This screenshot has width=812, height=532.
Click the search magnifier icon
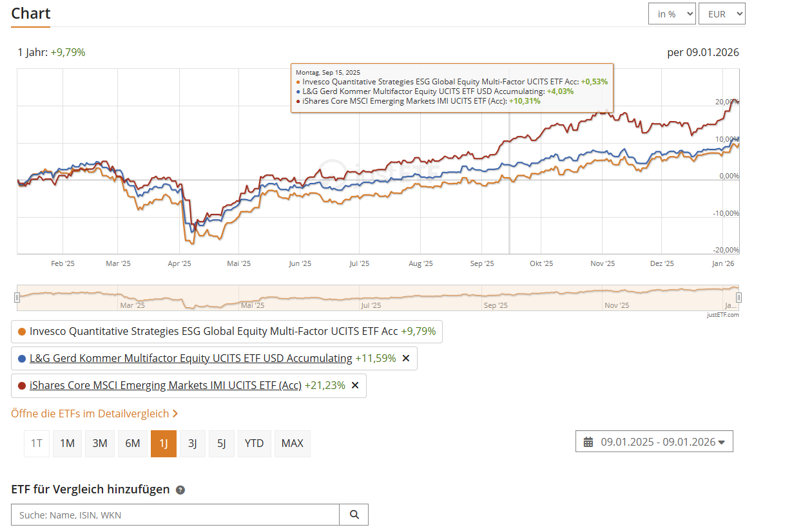354,515
